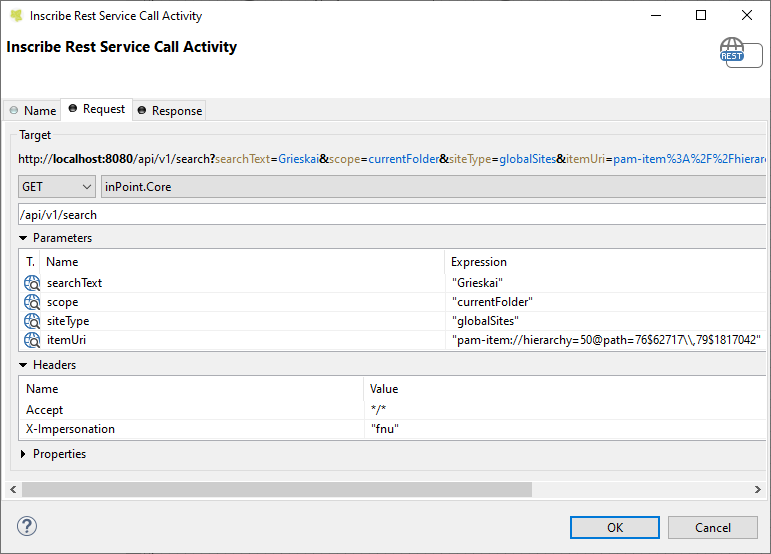Collapse the Parameters section
The image size is (771, 554).
(x=23, y=238)
